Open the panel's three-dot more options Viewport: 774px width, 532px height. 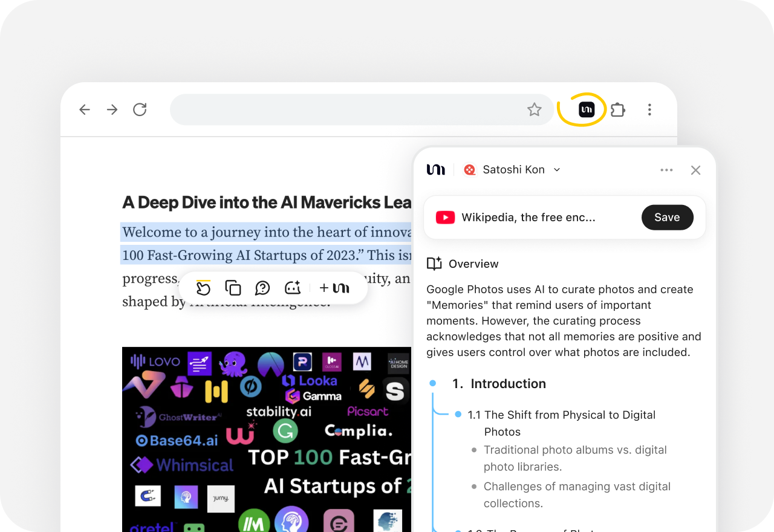pyautogui.click(x=666, y=170)
